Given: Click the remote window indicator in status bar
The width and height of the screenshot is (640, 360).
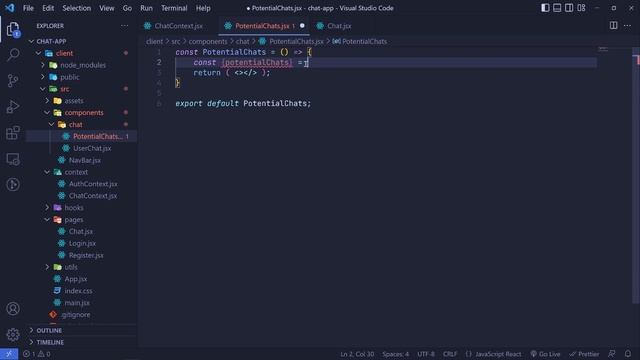Looking at the screenshot, I should click(9, 354).
